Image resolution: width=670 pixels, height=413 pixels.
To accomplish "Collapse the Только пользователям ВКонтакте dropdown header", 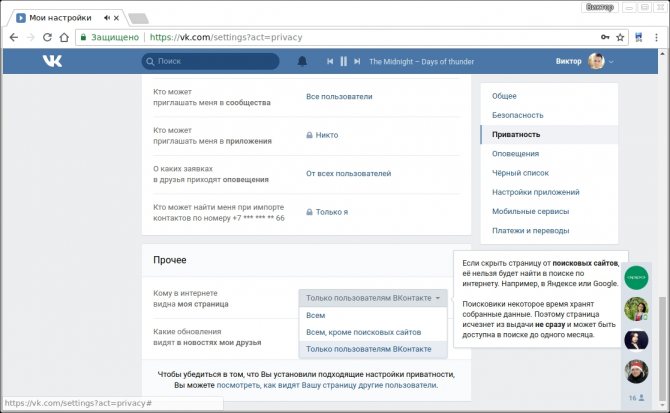I will [373, 298].
